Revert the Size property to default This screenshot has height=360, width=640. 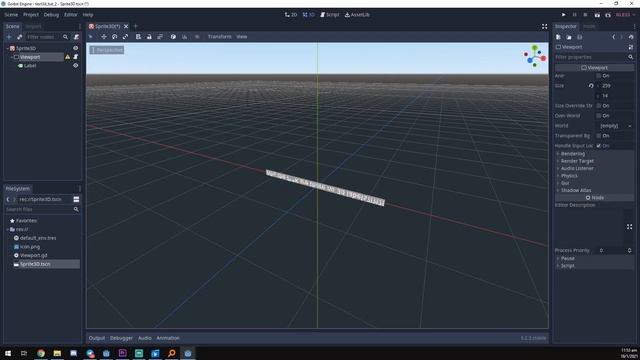point(591,86)
